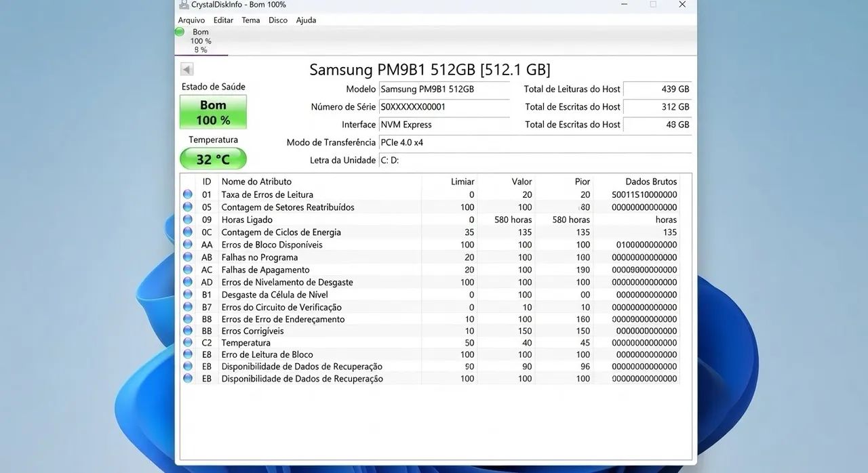Click status icon for Erro de Leitura de Bloco
868x473 pixels.
click(188, 354)
